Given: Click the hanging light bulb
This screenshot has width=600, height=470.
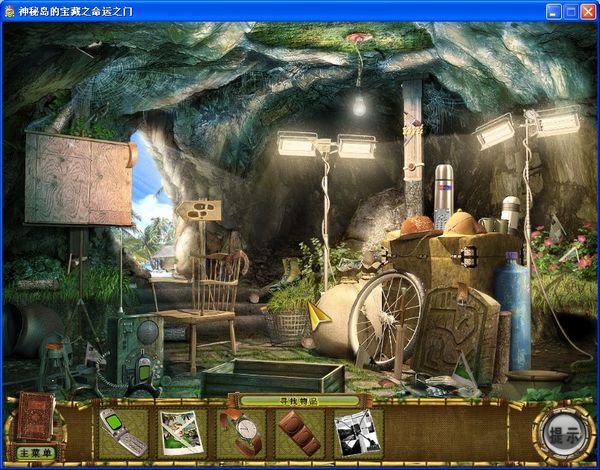Looking at the screenshot, I should pos(359,105).
